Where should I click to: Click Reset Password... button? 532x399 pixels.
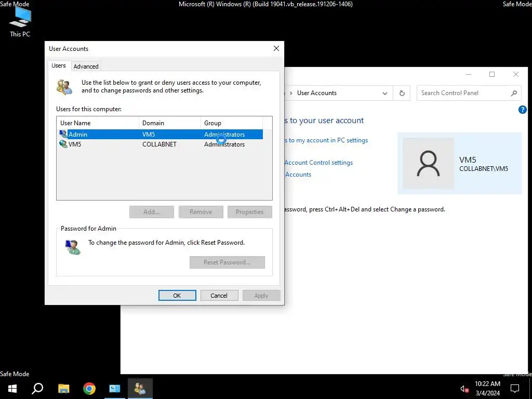(227, 262)
